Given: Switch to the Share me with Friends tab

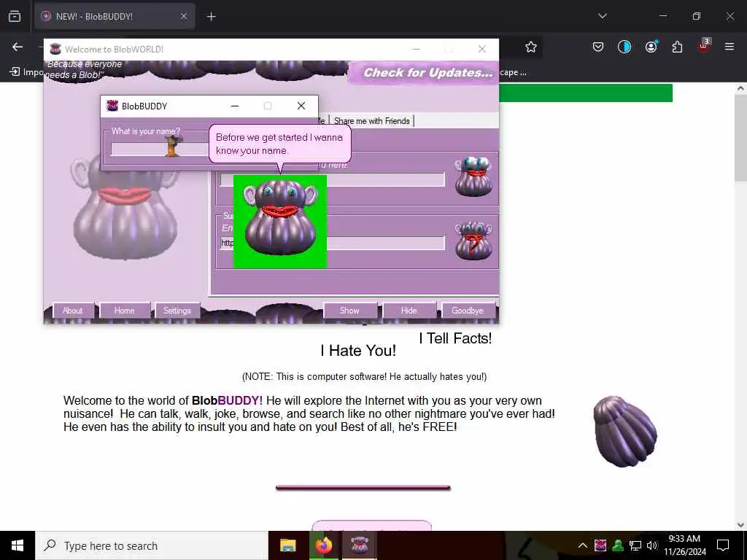Looking at the screenshot, I should pyautogui.click(x=371, y=121).
